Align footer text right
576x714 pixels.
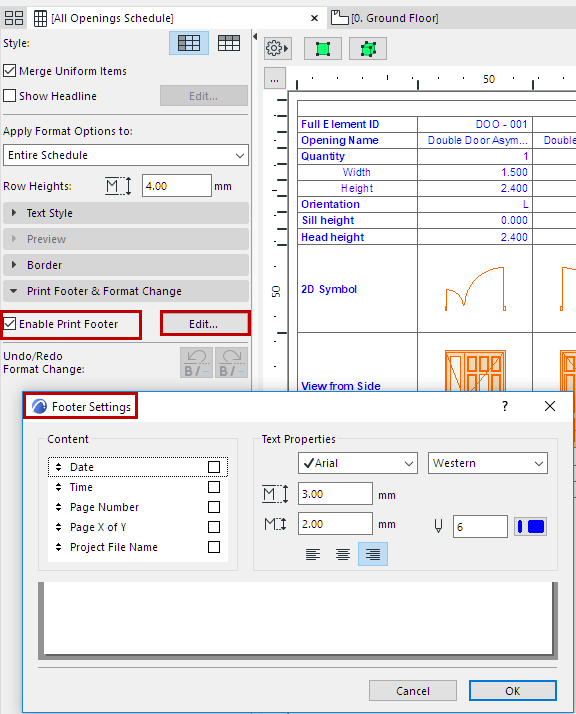click(373, 554)
